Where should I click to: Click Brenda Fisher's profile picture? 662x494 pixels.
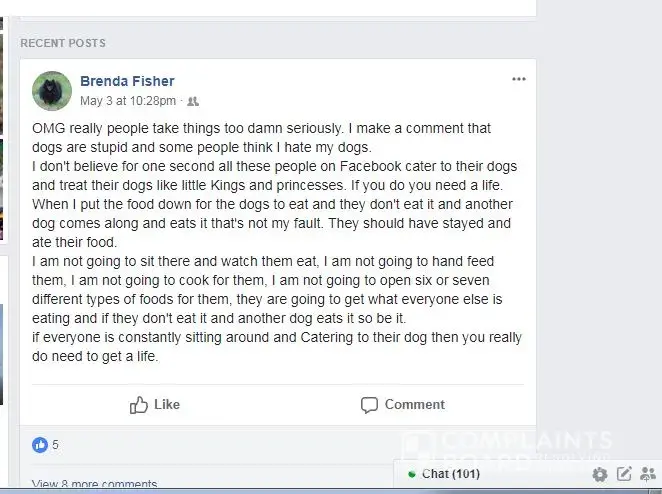tap(52, 91)
